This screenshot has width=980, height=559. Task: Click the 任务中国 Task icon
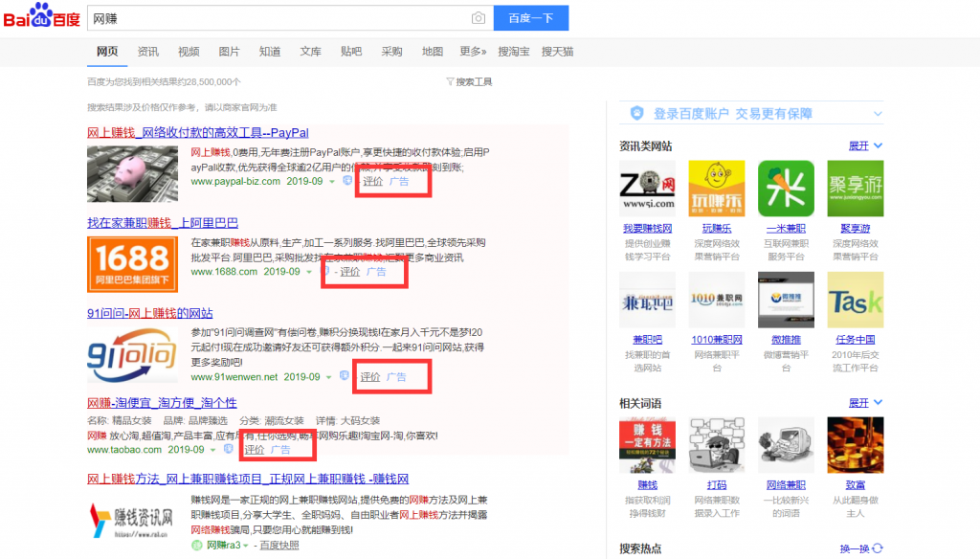tap(856, 300)
